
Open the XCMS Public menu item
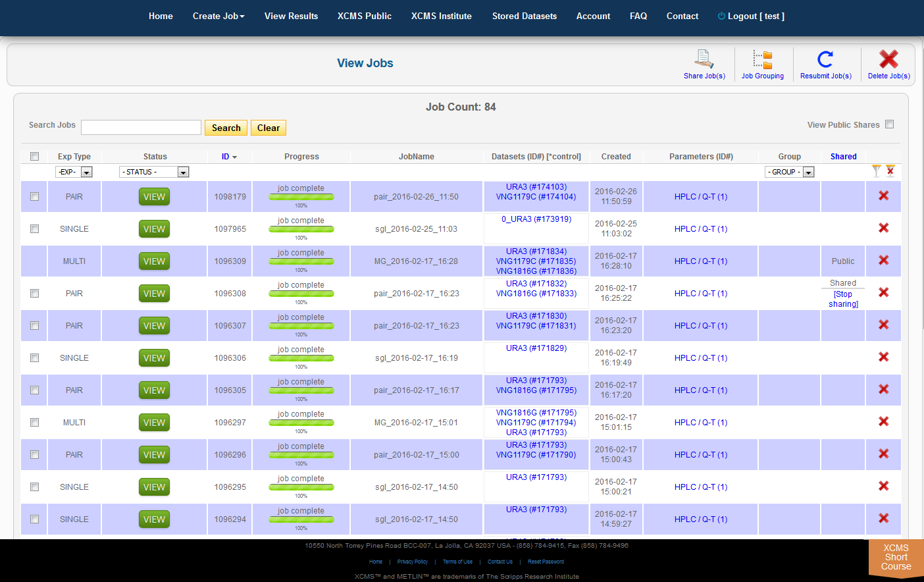click(365, 16)
